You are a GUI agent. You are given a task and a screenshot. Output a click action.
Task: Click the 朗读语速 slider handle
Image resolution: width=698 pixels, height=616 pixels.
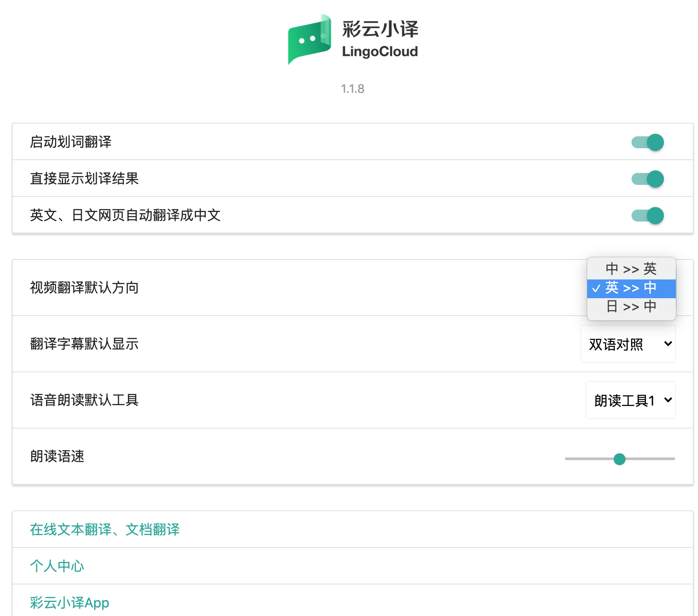619,459
